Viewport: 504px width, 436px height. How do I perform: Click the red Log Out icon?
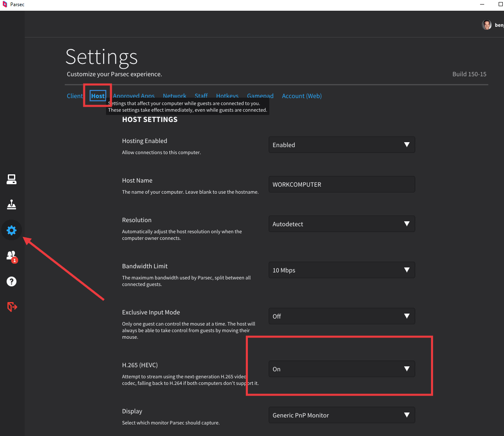point(12,307)
